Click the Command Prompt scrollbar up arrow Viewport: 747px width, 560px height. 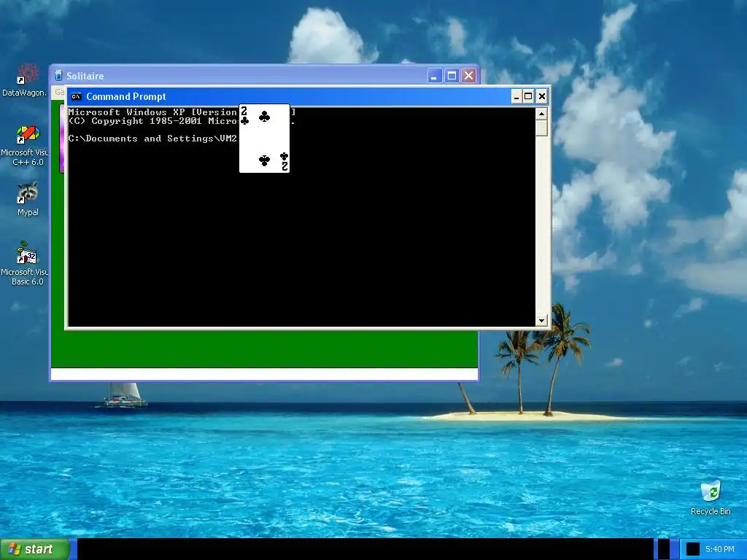[x=541, y=114]
